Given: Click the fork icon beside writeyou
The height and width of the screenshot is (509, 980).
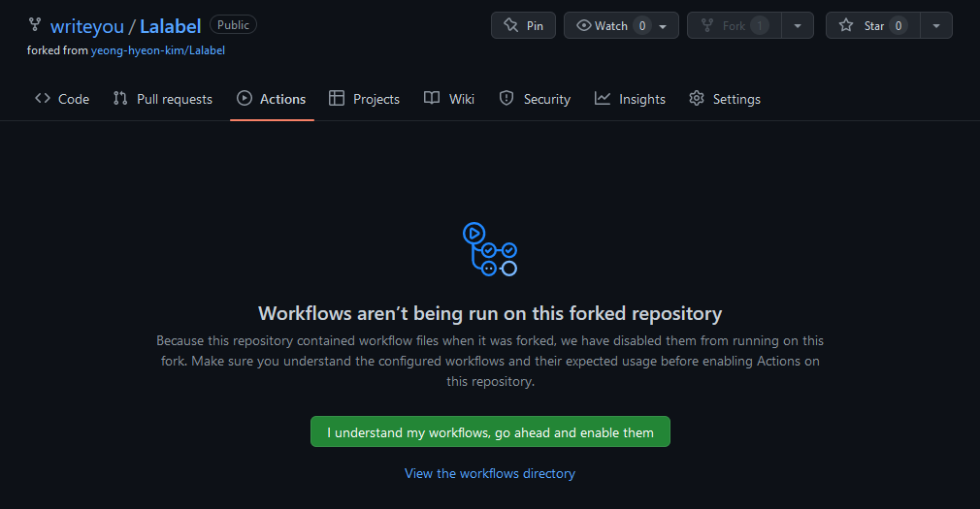Looking at the screenshot, I should pyautogui.click(x=35, y=25).
